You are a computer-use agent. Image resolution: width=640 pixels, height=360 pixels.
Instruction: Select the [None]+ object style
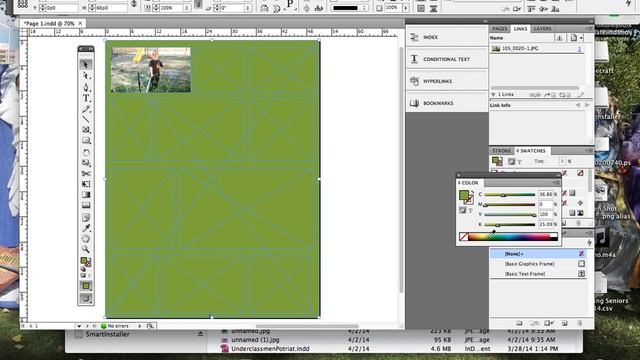(538, 254)
